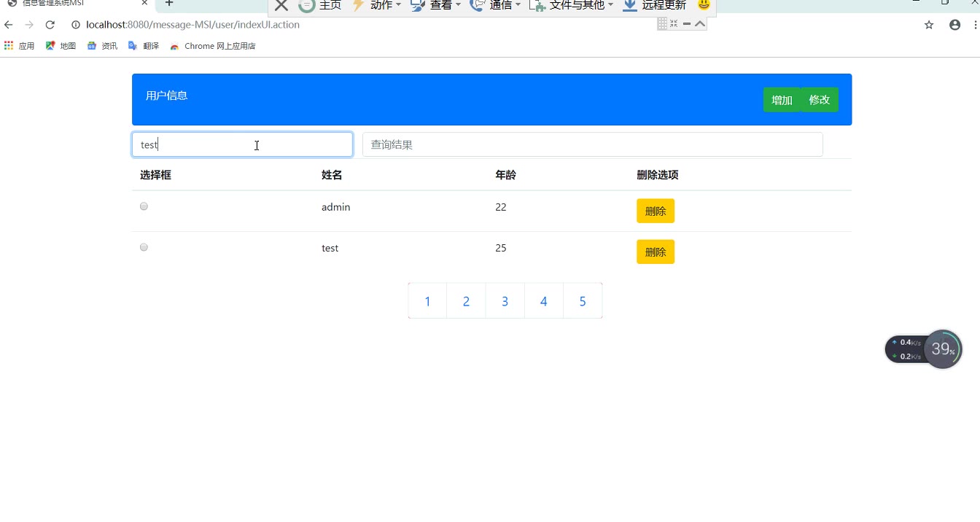This screenshot has height=522, width=980.
Task: Click the green 修改 button
Action: click(820, 100)
